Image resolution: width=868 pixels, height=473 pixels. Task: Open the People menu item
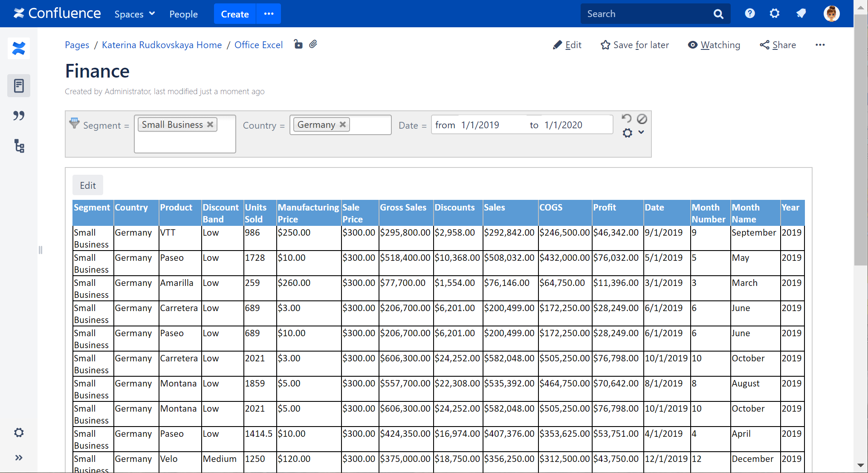click(x=183, y=14)
